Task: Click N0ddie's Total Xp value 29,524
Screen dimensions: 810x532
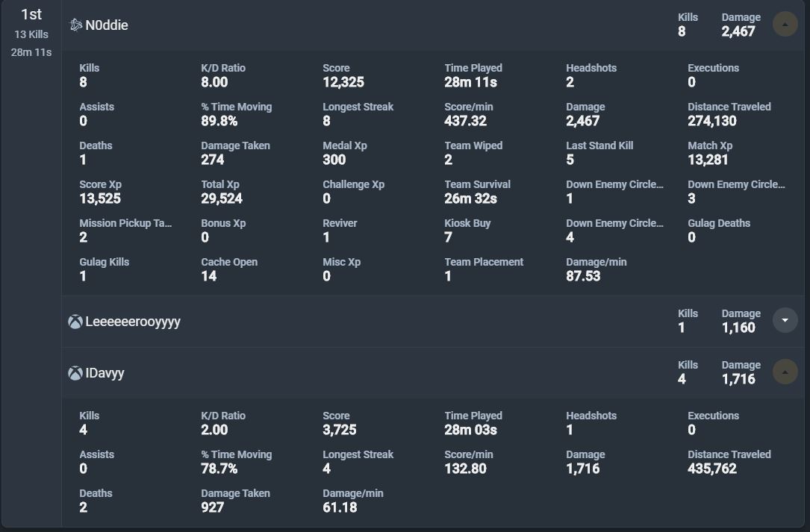Action: pos(222,198)
